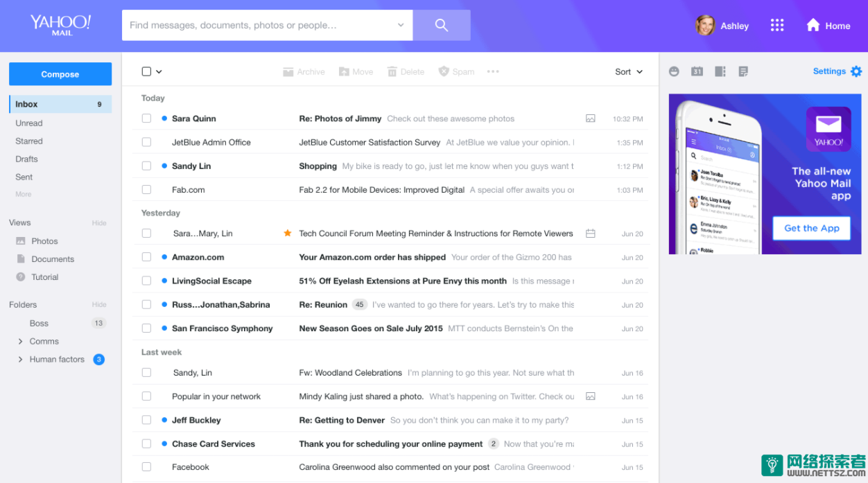The width and height of the screenshot is (868, 483).
Task: Click unread dot beside Amazon.com
Action: tap(164, 257)
